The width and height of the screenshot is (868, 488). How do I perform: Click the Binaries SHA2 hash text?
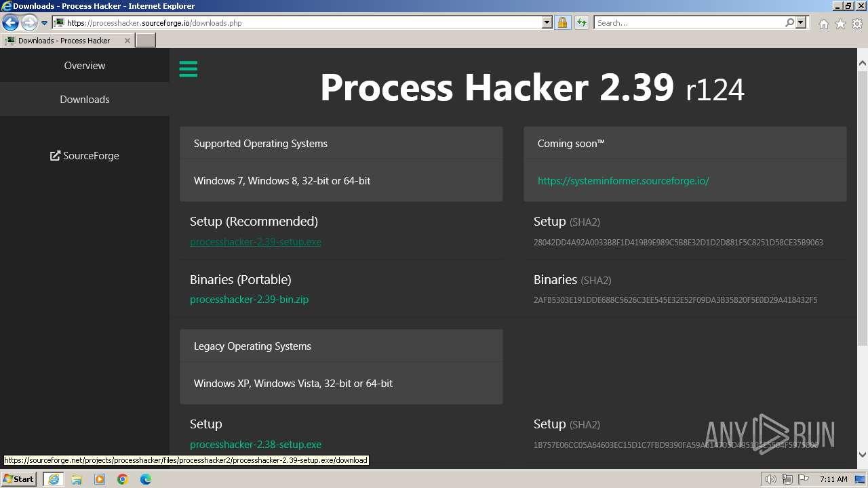point(675,300)
